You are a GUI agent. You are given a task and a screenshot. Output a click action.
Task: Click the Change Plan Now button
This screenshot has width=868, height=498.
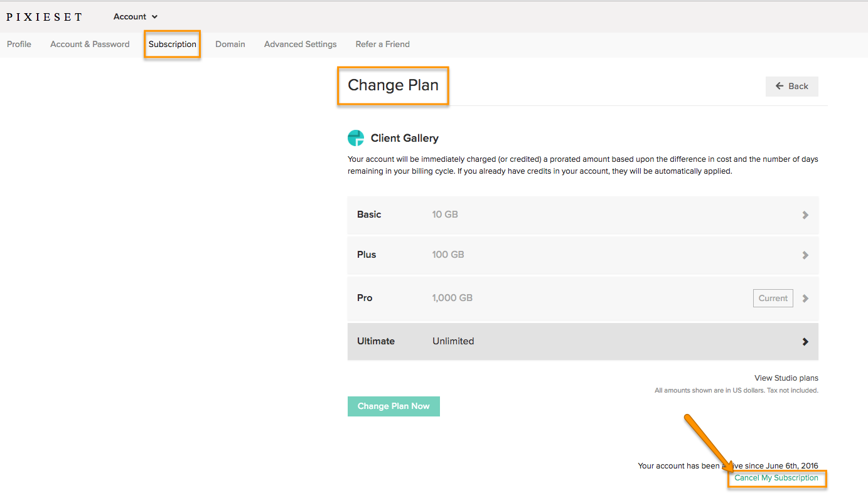394,406
